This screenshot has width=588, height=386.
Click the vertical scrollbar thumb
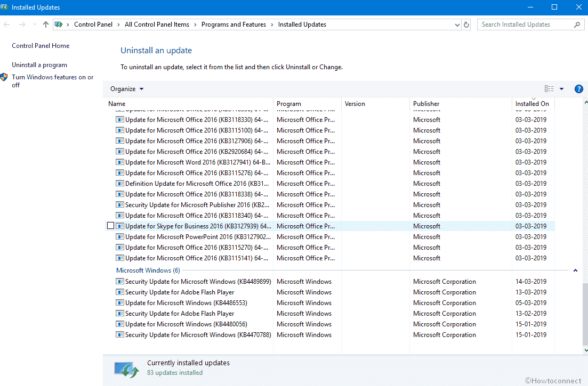pyautogui.click(x=585, y=314)
